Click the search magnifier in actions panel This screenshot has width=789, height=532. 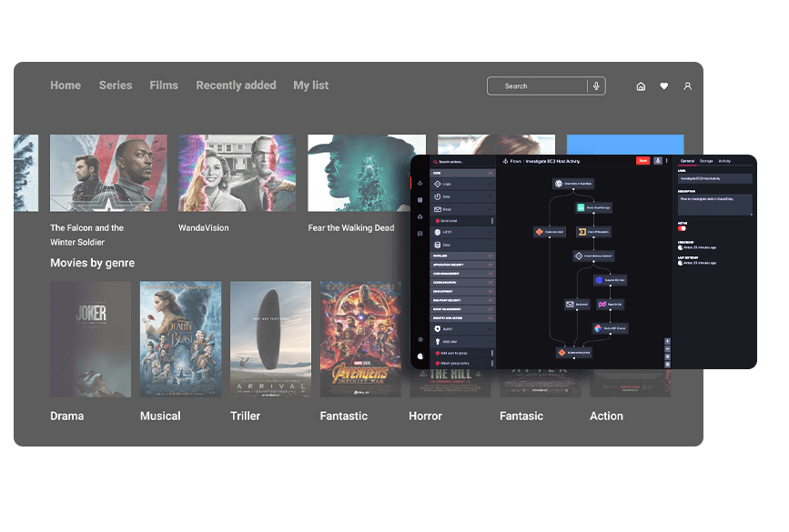pyautogui.click(x=435, y=162)
